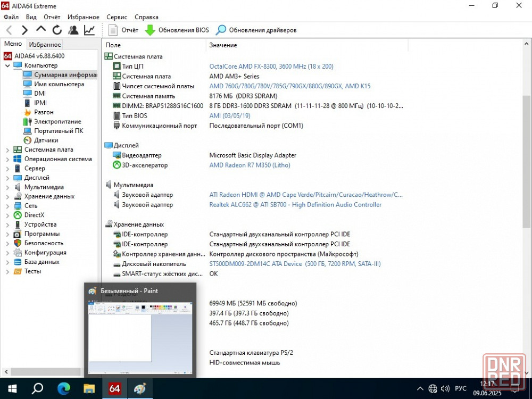Go forward with the right arrow toolbar icon
Screen dimensions: 532x399
25,30
